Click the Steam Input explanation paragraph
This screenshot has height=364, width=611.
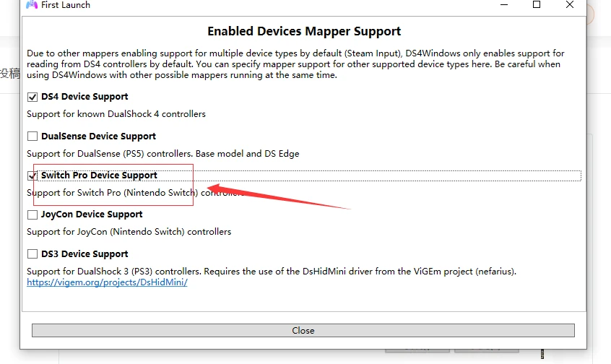[295, 64]
